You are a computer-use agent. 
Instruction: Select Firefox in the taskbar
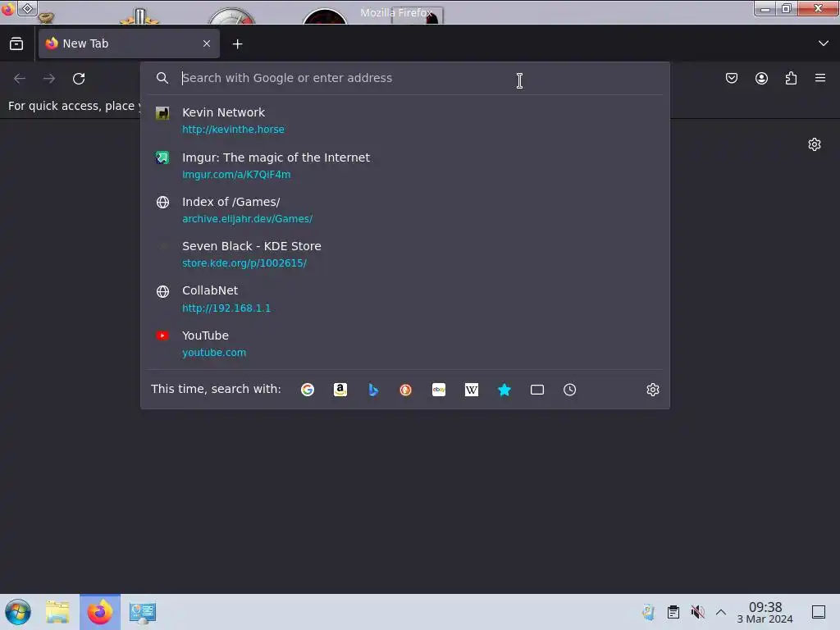100,612
